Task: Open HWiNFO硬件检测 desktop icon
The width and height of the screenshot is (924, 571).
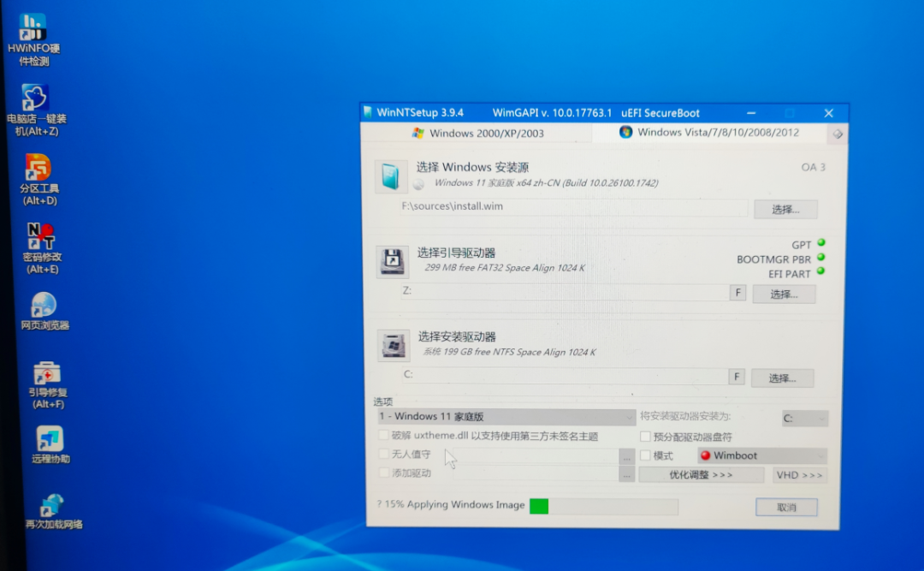Action: [x=33, y=28]
